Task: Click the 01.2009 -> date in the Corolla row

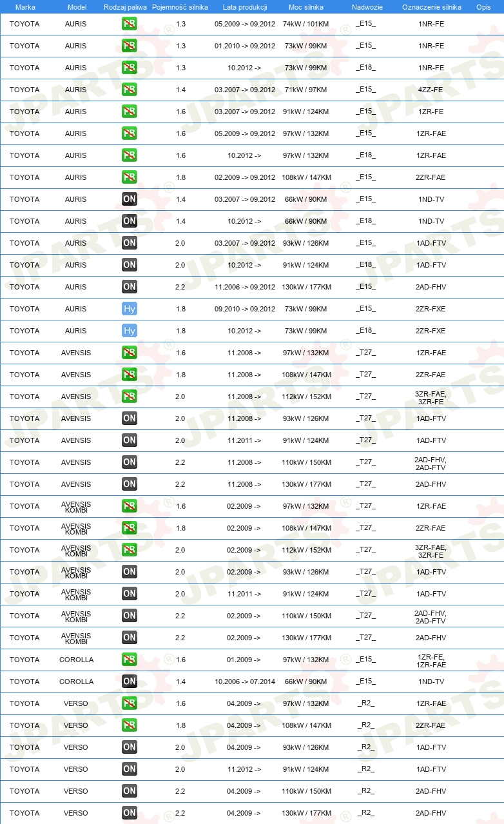Action: (244, 660)
